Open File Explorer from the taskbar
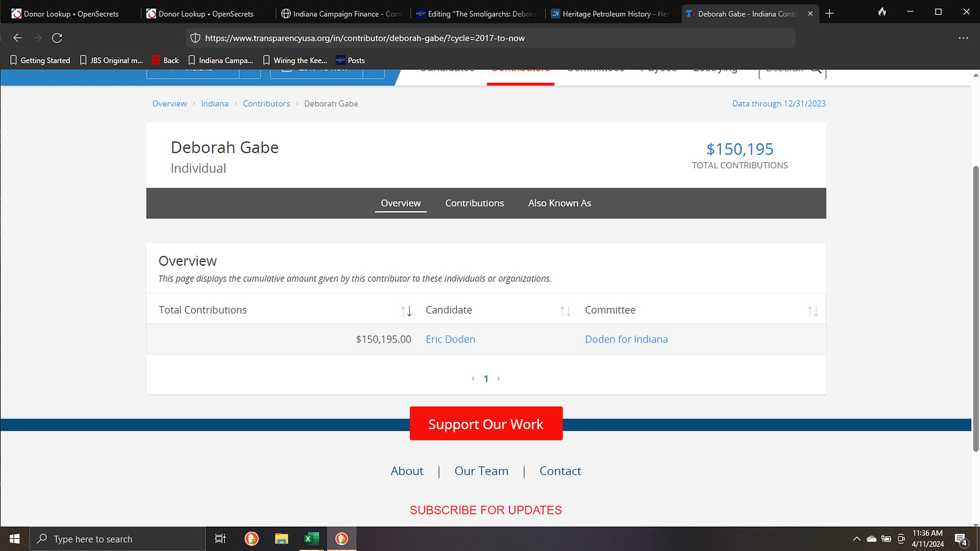 pos(281,539)
